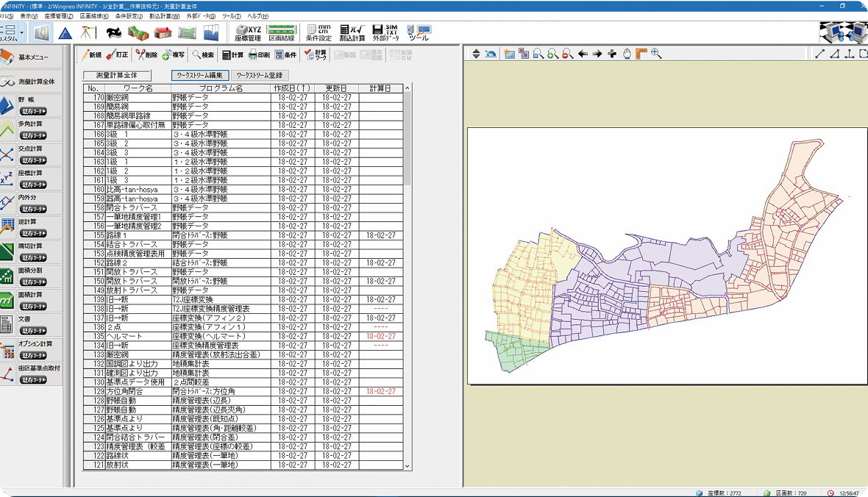
Task: Open 面積分割 既存ワーク button
Action: (x=33, y=282)
